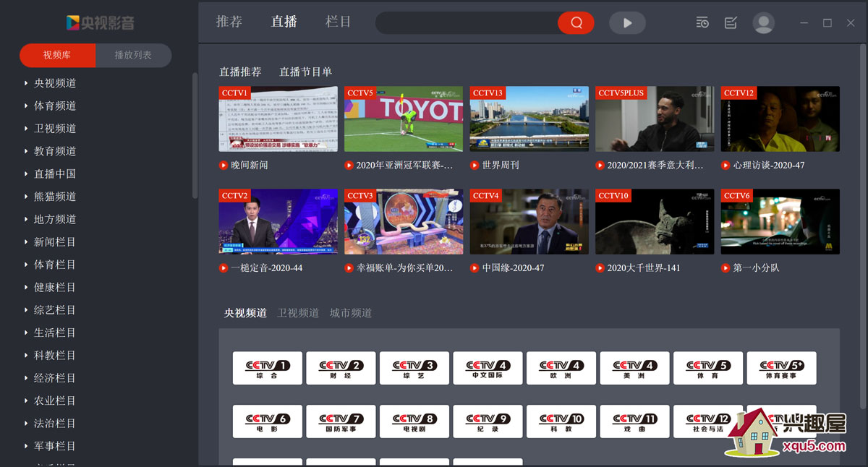Open the CCTV13 live thumbnail
868x467 pixels.
529,119
